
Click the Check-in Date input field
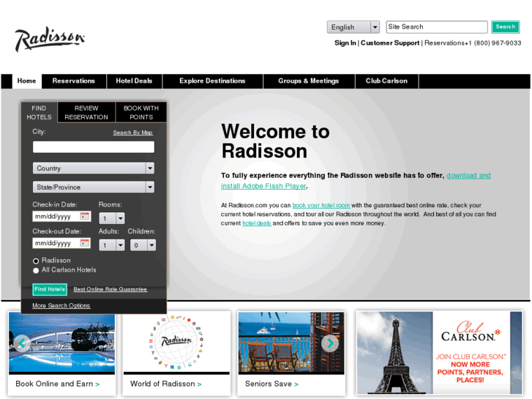(x=61, y=216)
